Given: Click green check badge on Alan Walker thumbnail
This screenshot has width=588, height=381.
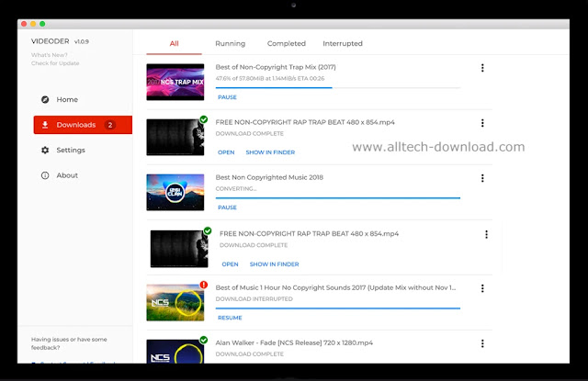Looking at the screenshot, I should tap(204, 340).
